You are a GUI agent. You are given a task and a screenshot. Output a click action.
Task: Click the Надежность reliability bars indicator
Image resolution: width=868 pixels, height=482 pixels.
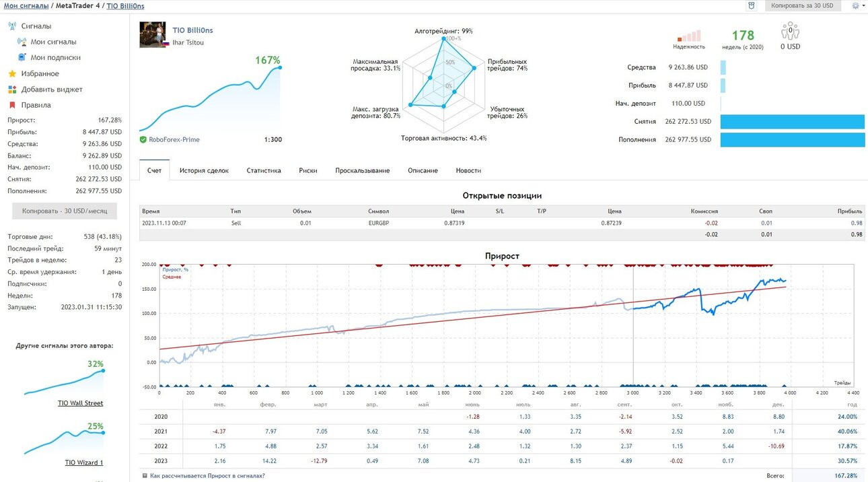[689, 36]
